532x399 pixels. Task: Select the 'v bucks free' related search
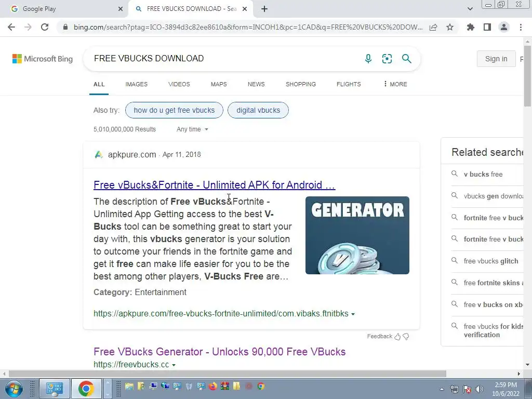[483, 175]
